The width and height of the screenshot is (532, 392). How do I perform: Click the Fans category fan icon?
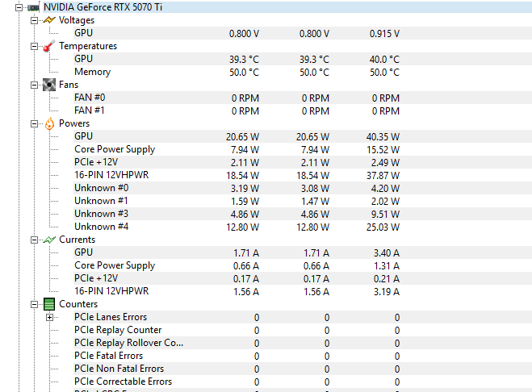(49, 85)
